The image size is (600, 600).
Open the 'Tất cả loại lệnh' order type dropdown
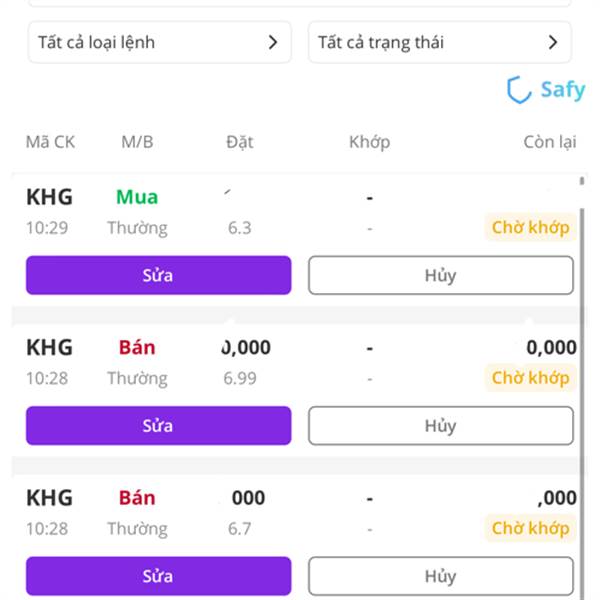tap(160, 42)
